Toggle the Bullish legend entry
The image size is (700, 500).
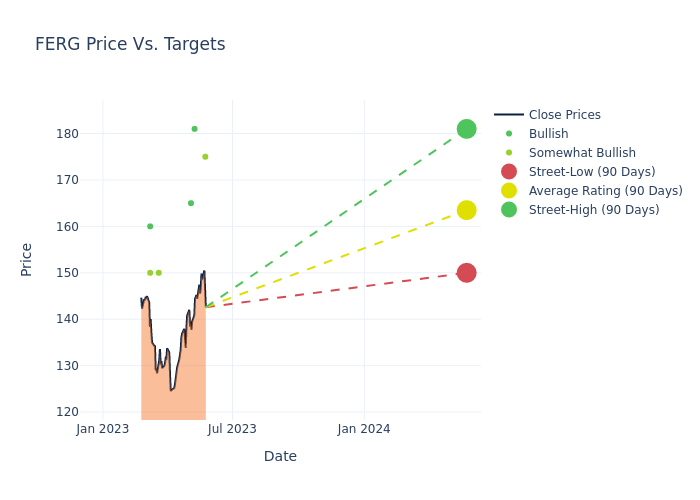(548, 134)
